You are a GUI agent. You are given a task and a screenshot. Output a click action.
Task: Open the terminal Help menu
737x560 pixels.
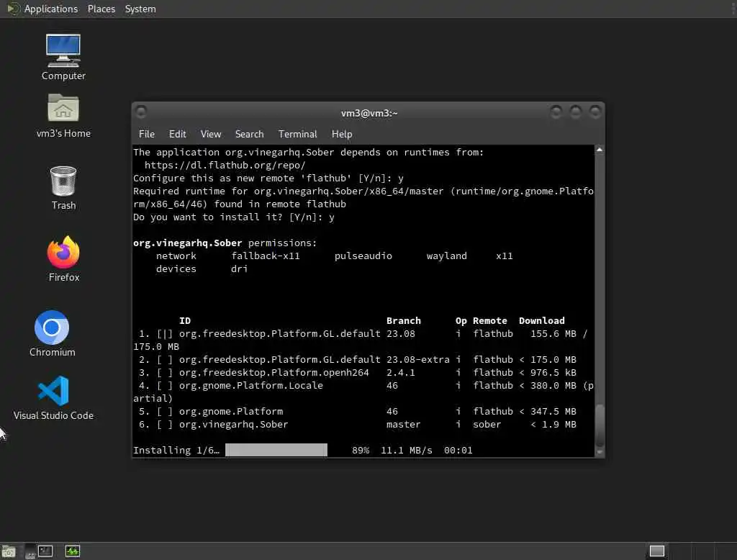click(342, 134)
